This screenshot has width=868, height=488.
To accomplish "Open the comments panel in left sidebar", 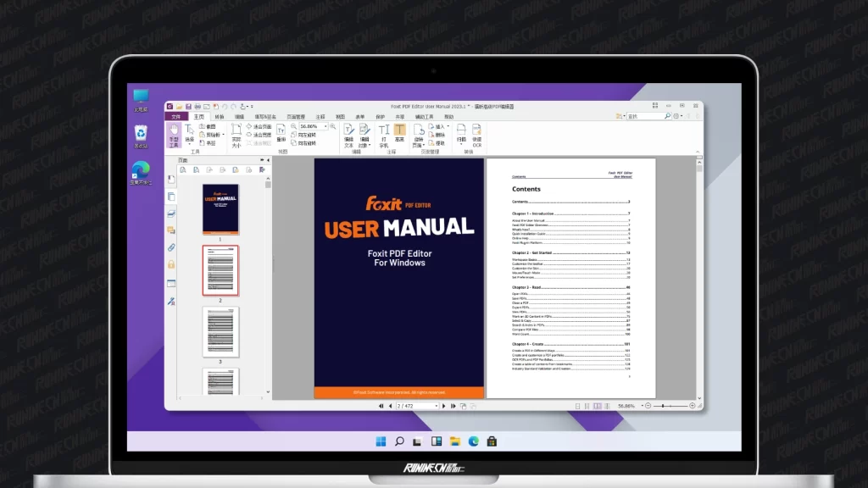I will (171, 230).
